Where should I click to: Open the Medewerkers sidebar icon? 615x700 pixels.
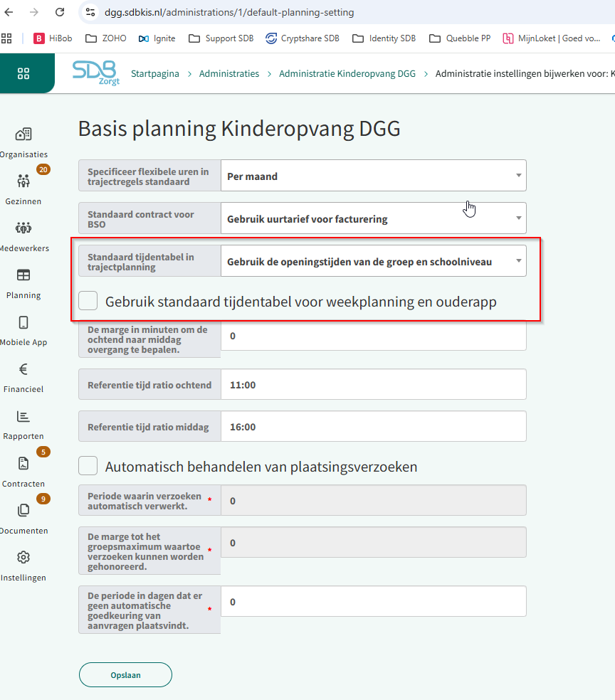click(23, 228)
